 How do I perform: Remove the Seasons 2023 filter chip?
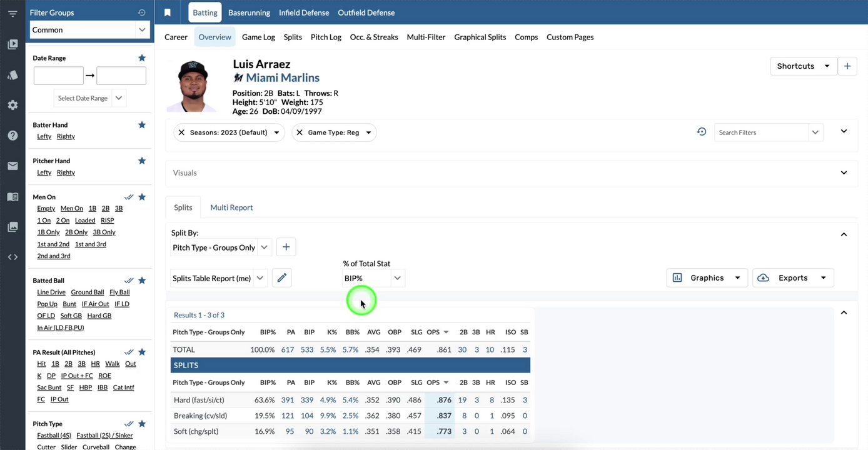pyautogui.click(x=181, y=132)
